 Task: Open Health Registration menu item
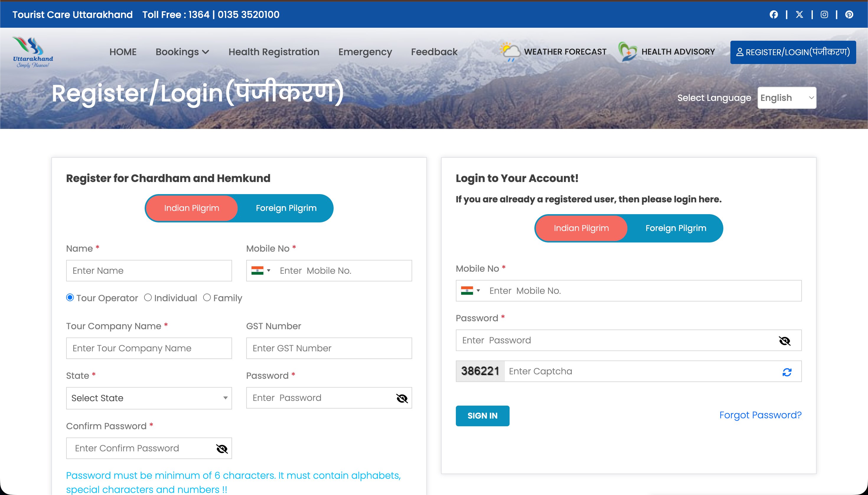pyautogui.click(x=274, y=52)
